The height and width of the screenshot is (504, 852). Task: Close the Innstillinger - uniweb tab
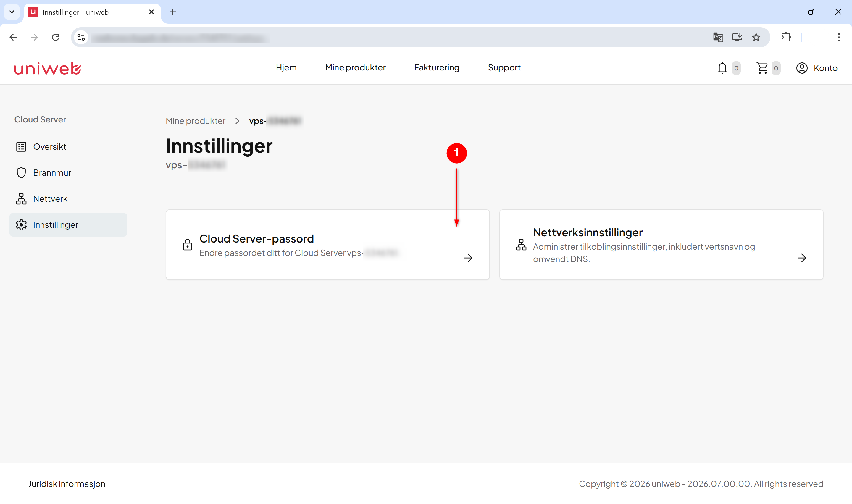[151, 12]
